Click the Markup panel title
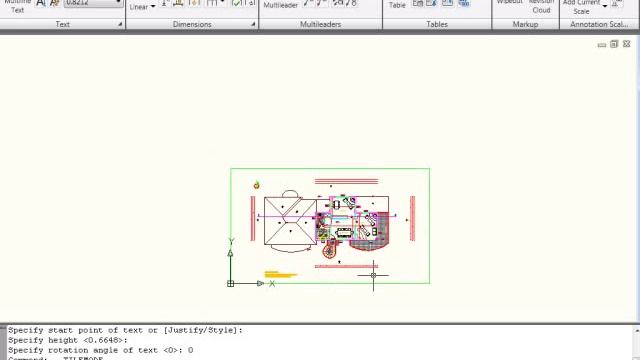Screen dimensions: 640x360 525,24
